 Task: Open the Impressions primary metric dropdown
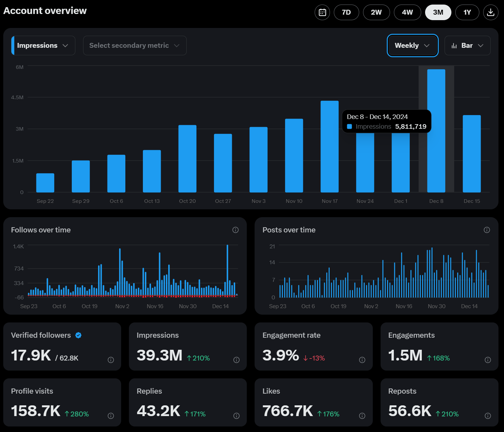coord(43,46)
